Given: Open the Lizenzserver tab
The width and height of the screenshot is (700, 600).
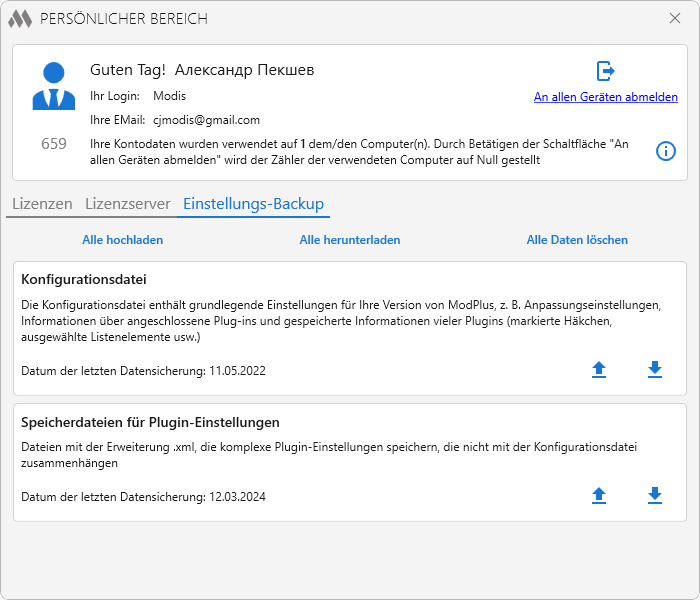Looking at the screenshot, I should [128, 204].
